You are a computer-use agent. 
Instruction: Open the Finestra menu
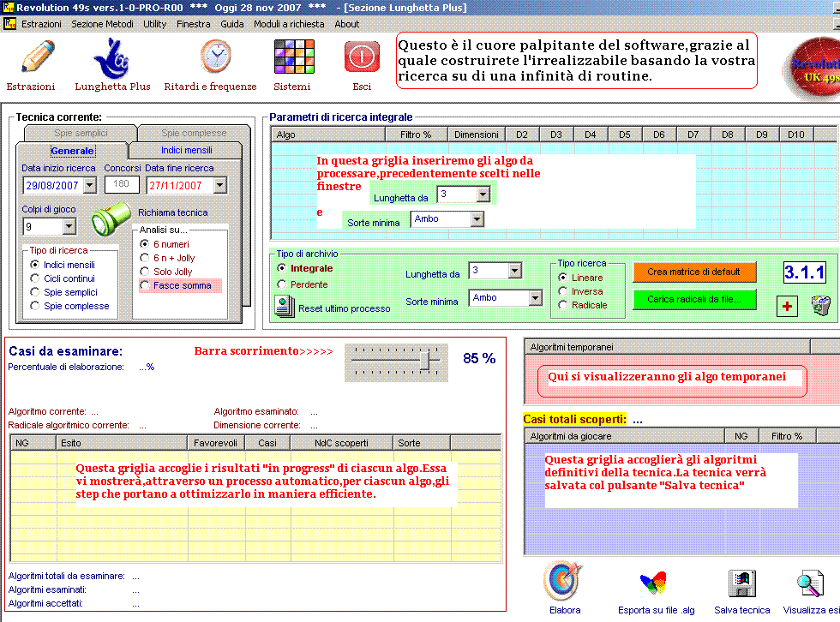click(194, 24)
